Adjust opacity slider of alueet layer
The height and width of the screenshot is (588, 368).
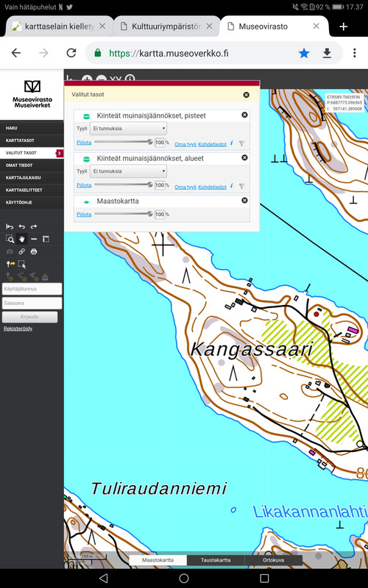tap(124, 184)
